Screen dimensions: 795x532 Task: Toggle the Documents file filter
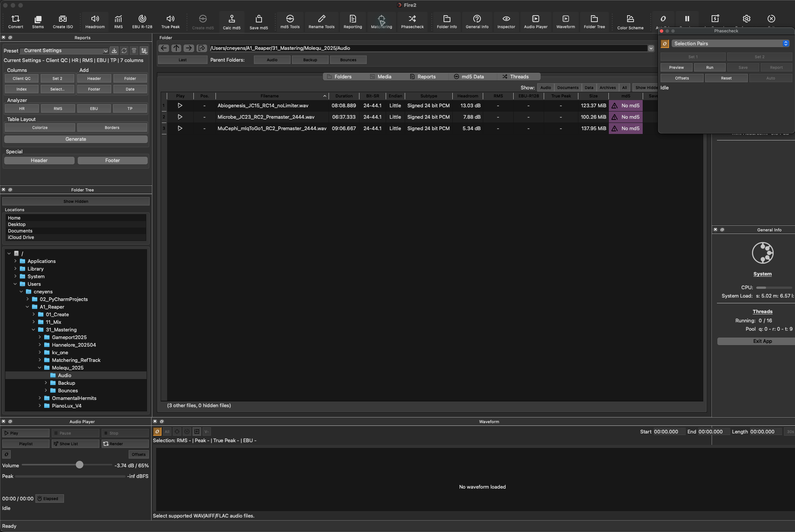tap(568, 88)
